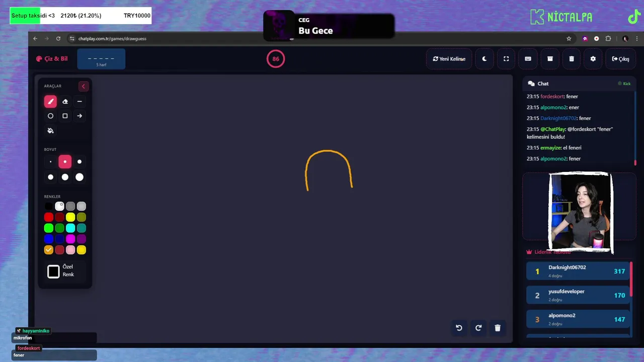The width and height of the screenshot is (644, 362).
Task: Pick the checked orange color swatch
Action: coord(49,250)
